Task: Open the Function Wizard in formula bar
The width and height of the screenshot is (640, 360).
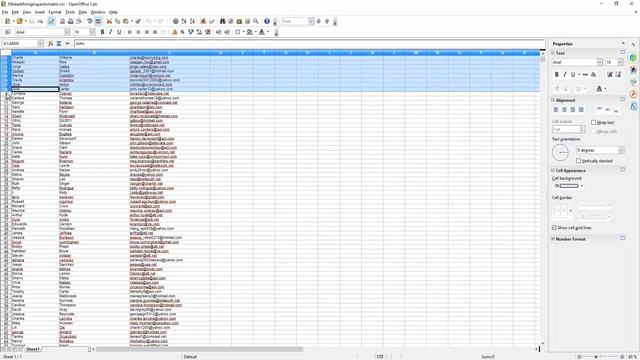Action: coord(51,43)
